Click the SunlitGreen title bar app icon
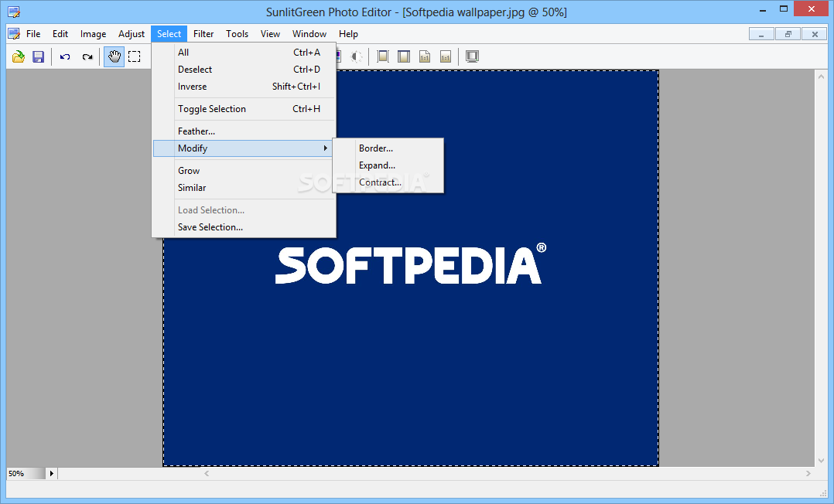 [x=14, y=12]
